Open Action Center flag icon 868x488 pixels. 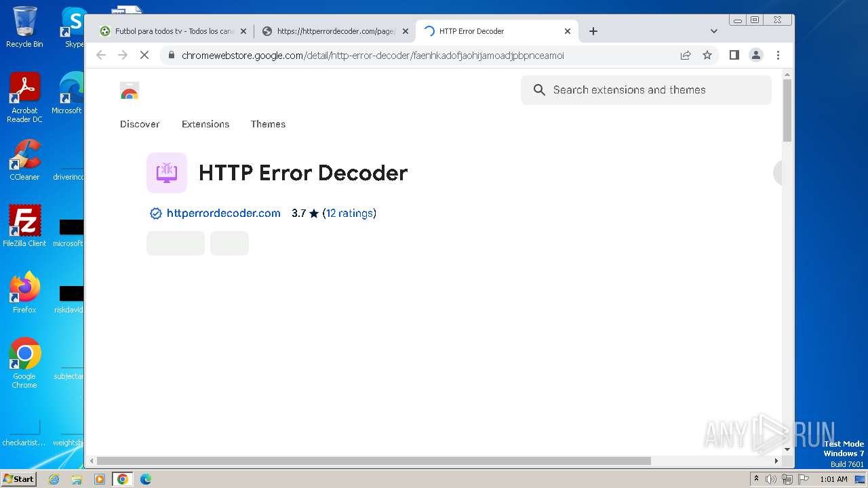click(x=804, y=479)
